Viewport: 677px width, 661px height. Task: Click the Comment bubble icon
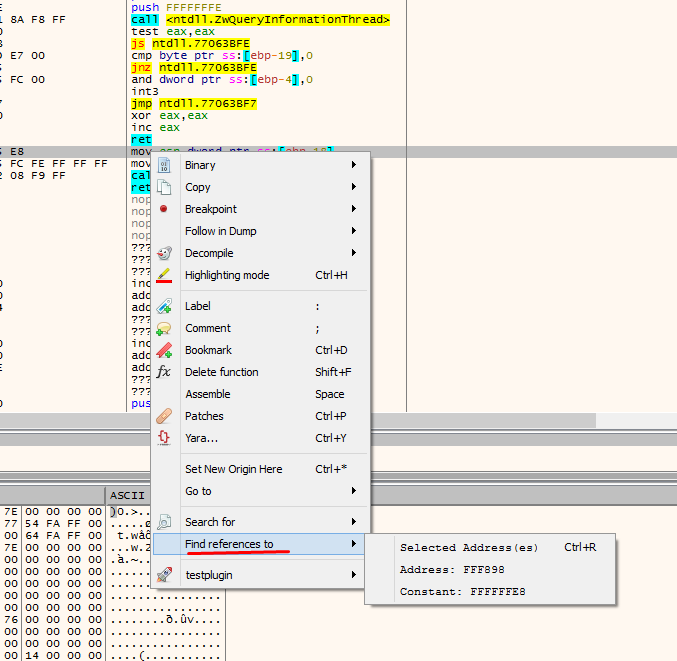[x=165, y=328]
